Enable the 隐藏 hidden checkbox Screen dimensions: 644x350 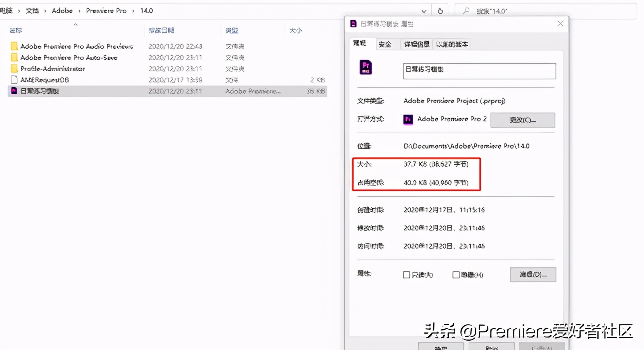[456, 275]
